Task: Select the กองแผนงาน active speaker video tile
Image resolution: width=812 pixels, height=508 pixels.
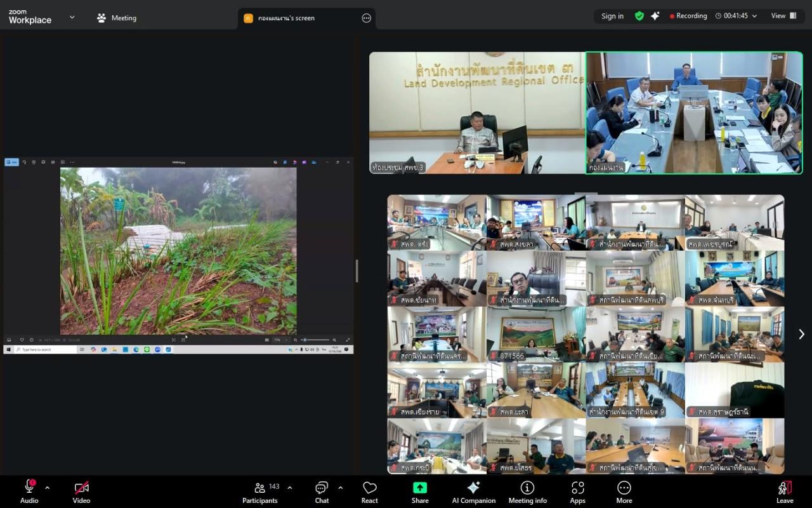Action: coord(694,113)
